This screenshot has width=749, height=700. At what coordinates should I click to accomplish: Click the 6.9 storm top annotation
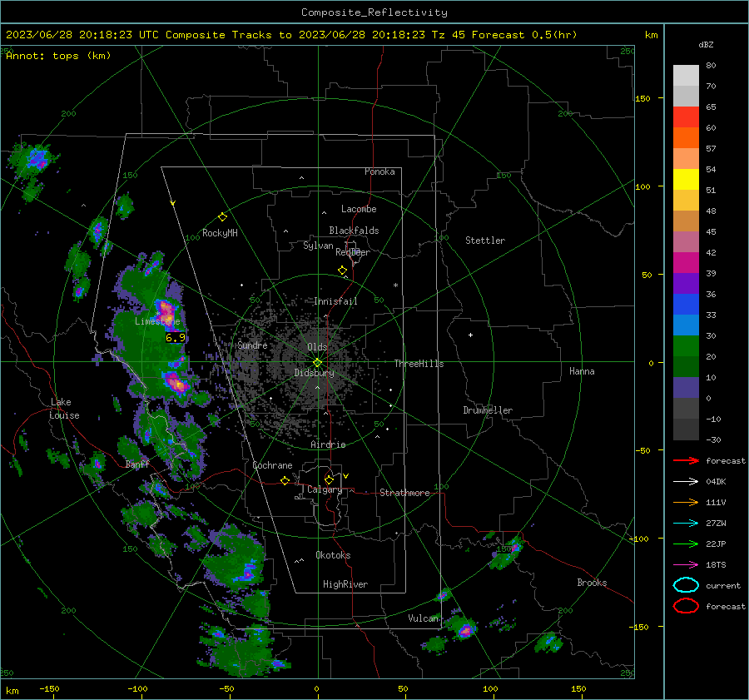coord(176,338)
